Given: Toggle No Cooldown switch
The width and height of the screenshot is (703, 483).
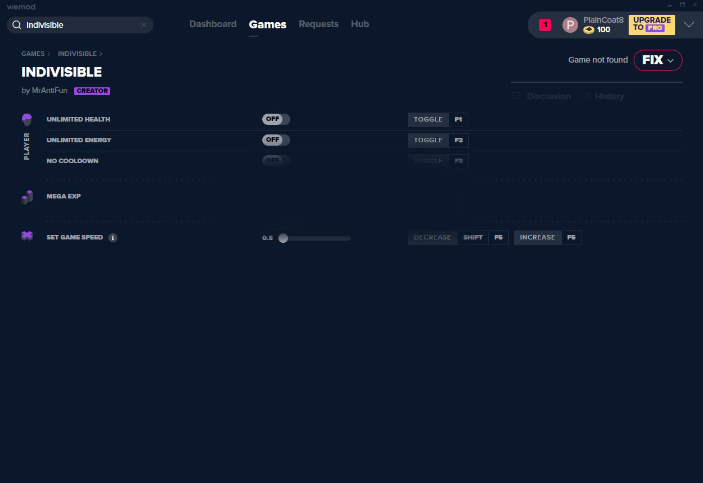Looking at the screenshot, I should pyautogui.click(x=276, y=161).
